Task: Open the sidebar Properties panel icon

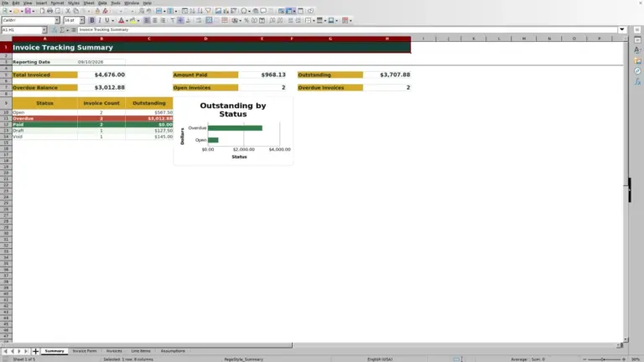Action: click(x=637, y=40)
